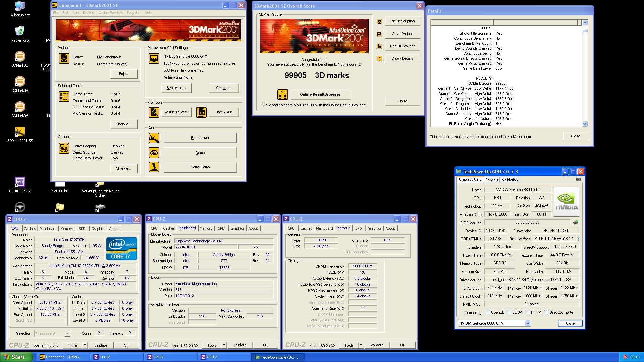
Task: Launch the 3DMark2001 SE desktop shortcut
Action: [20, 135]
